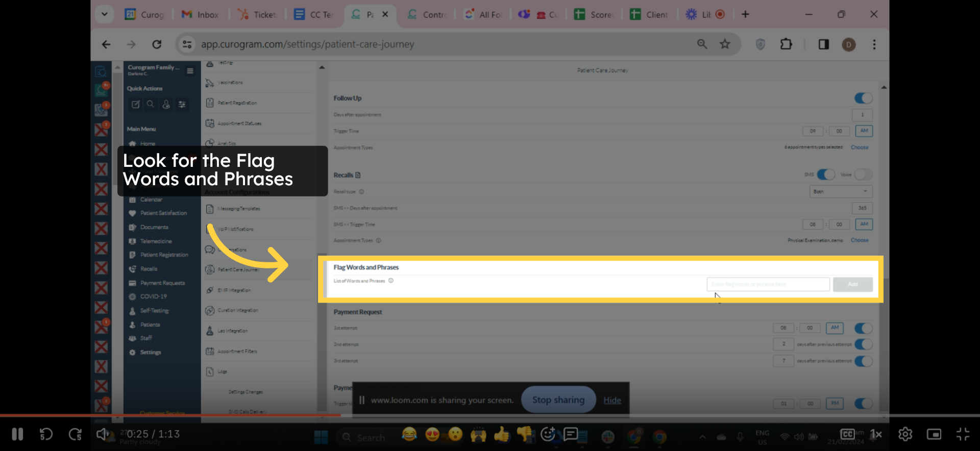980x451 pixels.
Task: Open Patient Satisfaction in Main Menu
Action: point(158,213)
